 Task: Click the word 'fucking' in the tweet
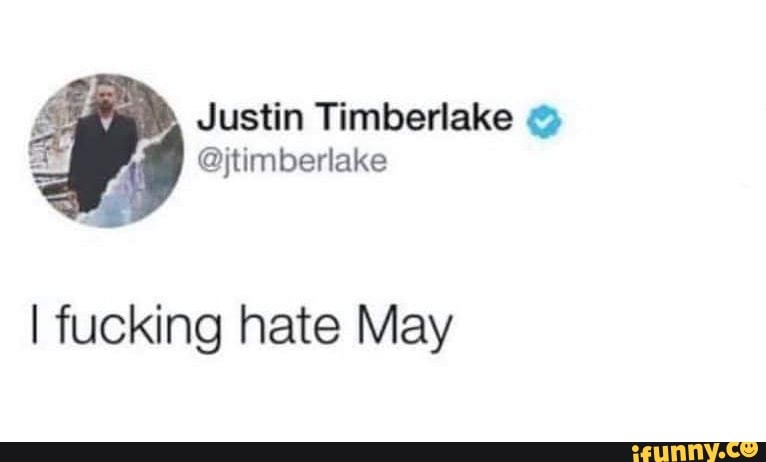tap(139, 327)
